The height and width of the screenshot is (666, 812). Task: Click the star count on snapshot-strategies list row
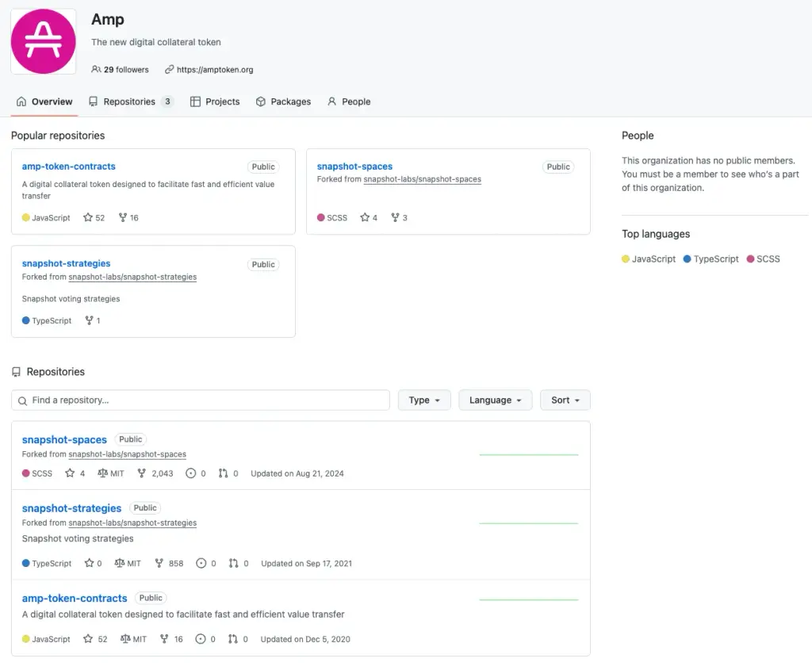tap(94, 564)
